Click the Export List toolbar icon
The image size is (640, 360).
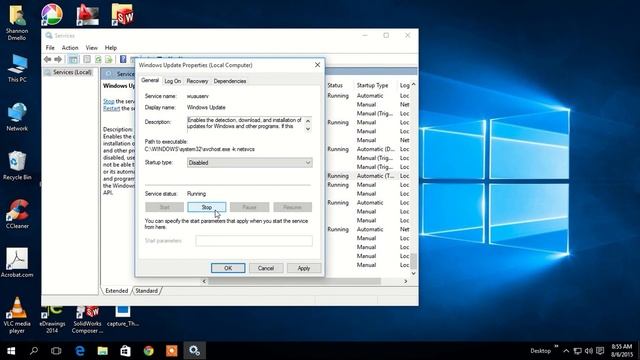tap(109, 60)
